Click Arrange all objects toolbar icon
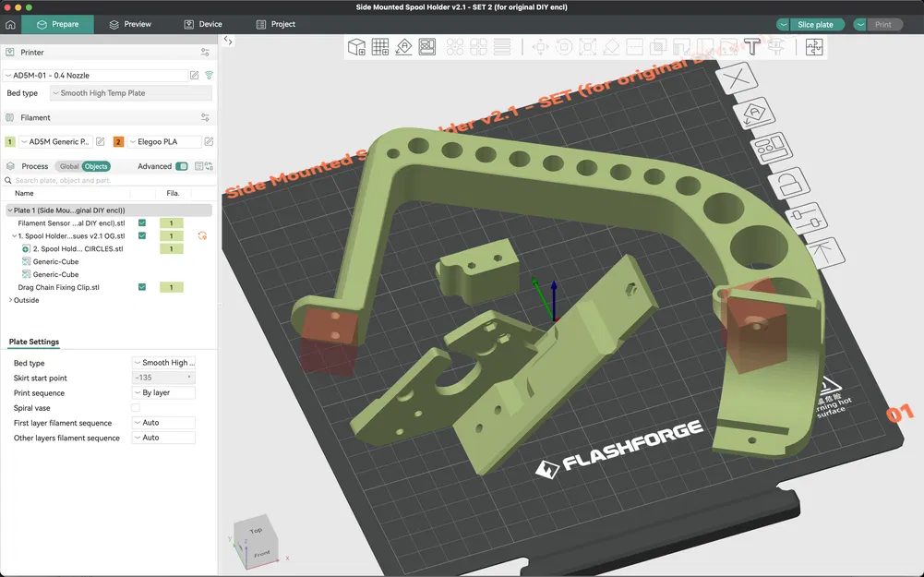 click(427, 46)
